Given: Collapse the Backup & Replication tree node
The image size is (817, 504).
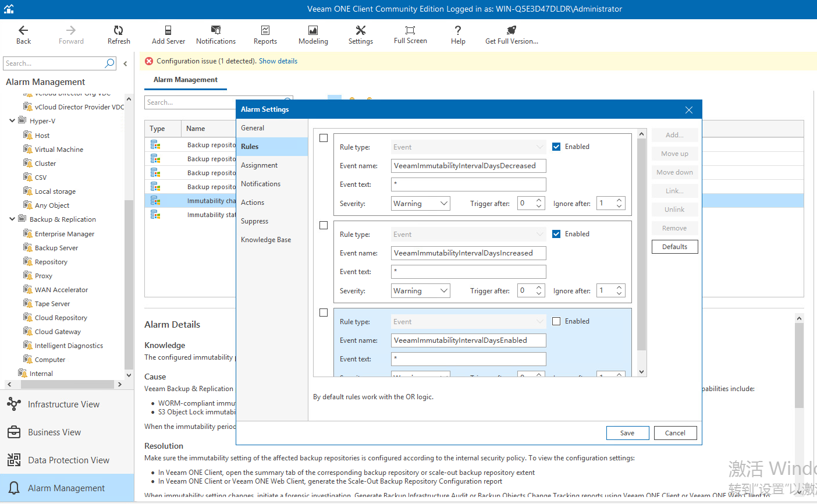Looking at the screenshot, I should [12, 219].
